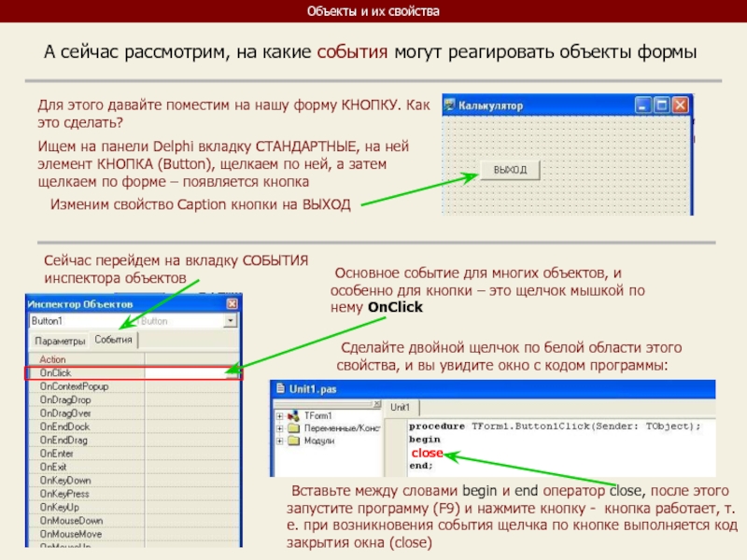Screen dimensions: 747x560
Task: Click the Модули folder icon
Action: [x=293, y=441]
